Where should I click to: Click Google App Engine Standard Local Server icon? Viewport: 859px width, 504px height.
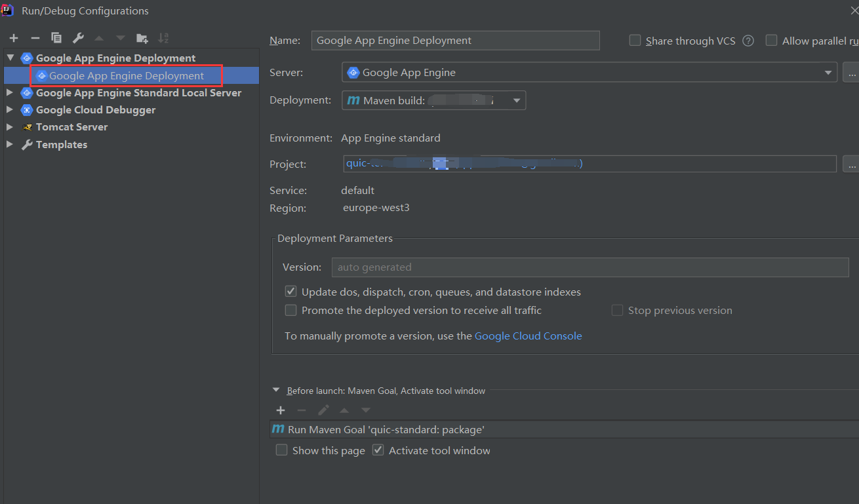tap(27, 93)
